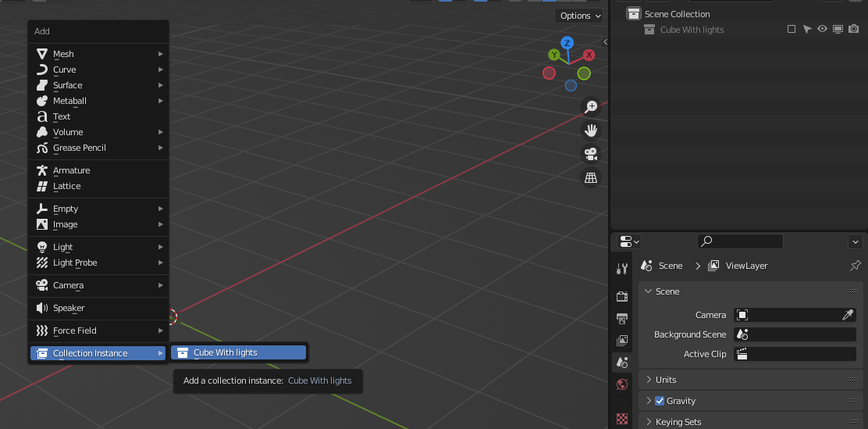
Task: Enable the Cube With lights exclude checkbox
Action: [x=792, y=30]
